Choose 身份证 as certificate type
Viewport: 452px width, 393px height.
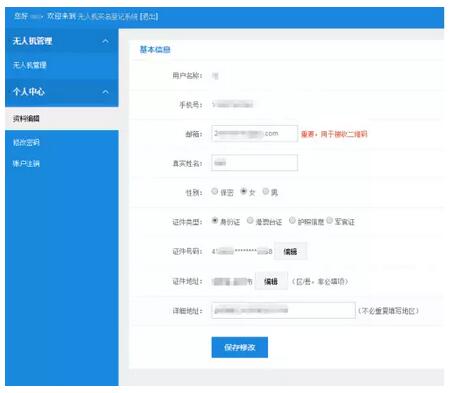pos(215,221)
